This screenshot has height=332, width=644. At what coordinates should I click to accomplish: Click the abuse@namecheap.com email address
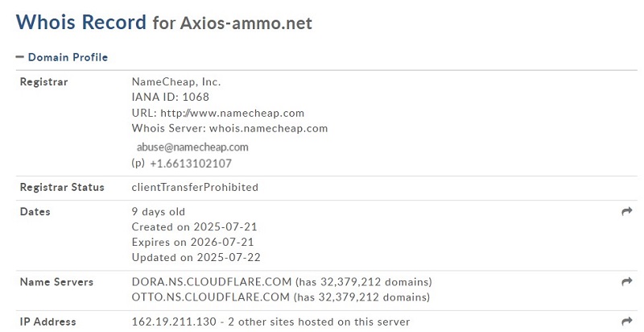click(192, 147)
